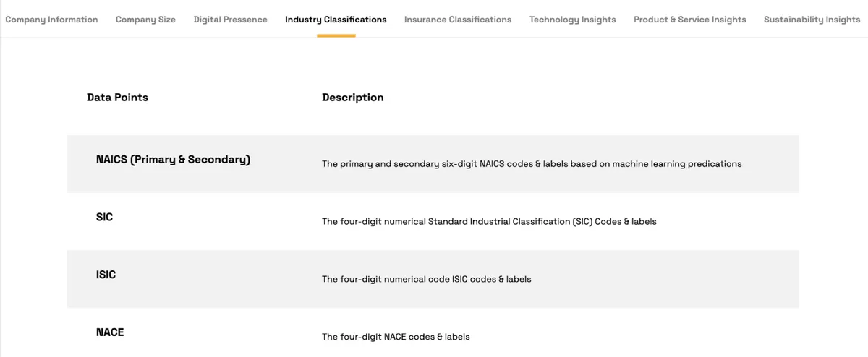Image resolution: width=868 pixels, height=357 pixels.
Task: Click the ISIC data point label
Action: click(x=106, y=275)
